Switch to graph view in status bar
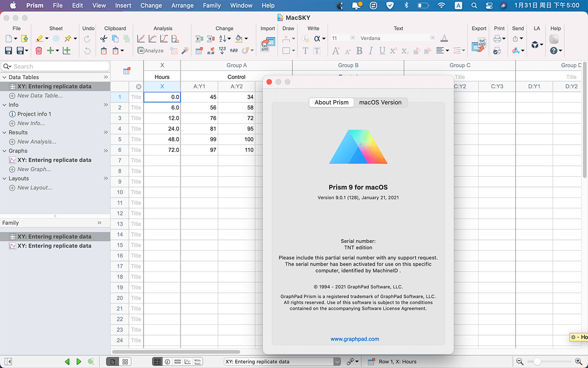588x368 pixels. tap(188, 362)
